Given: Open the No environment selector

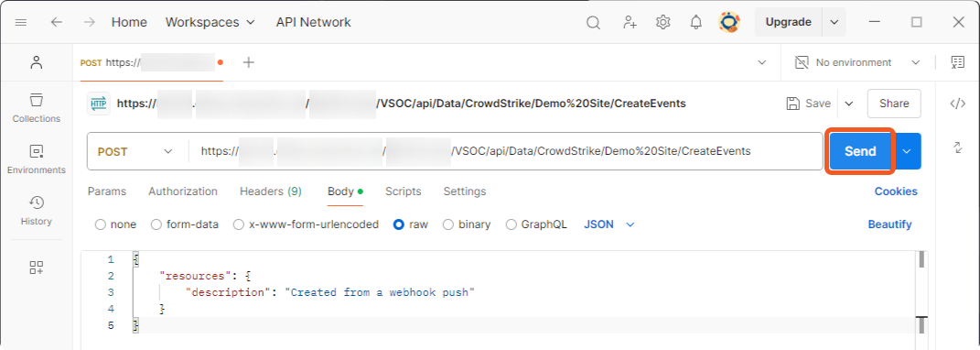Looking at the screenshot, I should [x=857, y=62].
